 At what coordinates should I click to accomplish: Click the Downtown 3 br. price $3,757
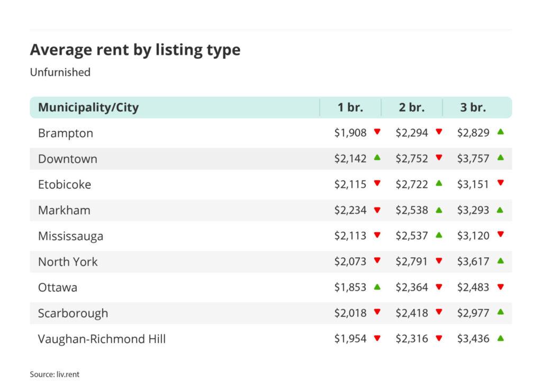point(473,158)
